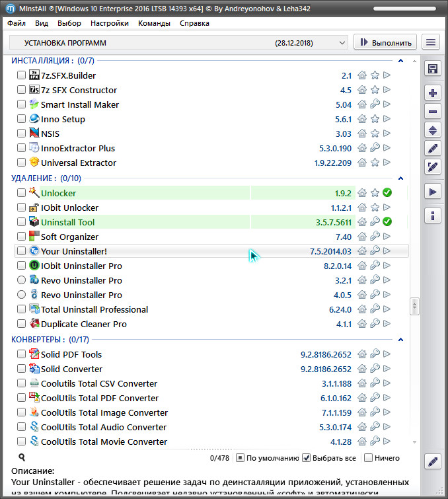Collapse the 'КОНВЕРТЕРЫ' section
Screen dimensions: 448x499
point(400,340)
